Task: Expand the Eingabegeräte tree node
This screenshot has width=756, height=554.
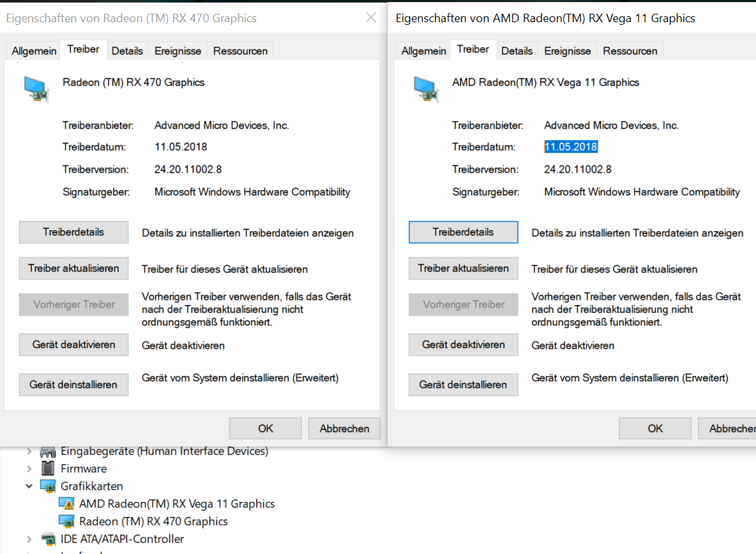Action: [x=29, y=451]
